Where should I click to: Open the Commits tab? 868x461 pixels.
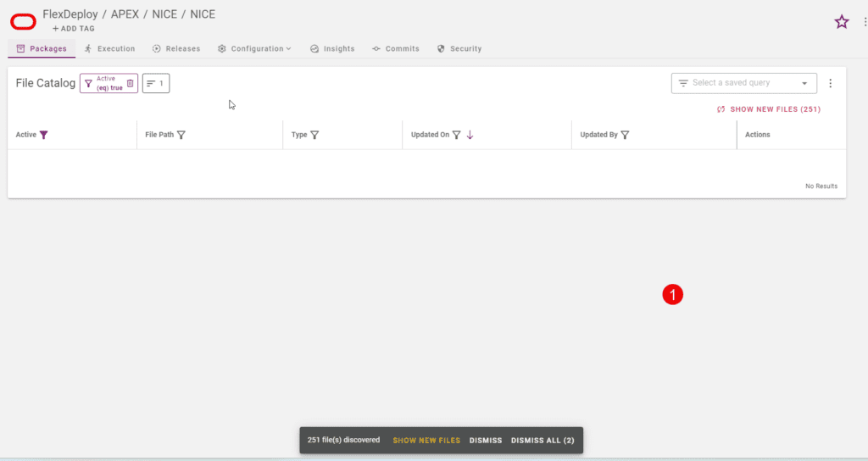click(395, 48)
